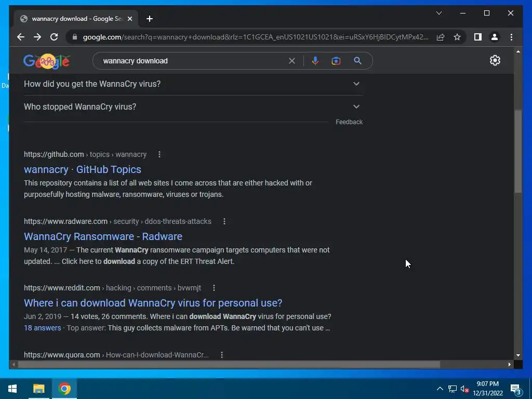Open more options for Quora result
532x399 pixels.
(222, 354)
